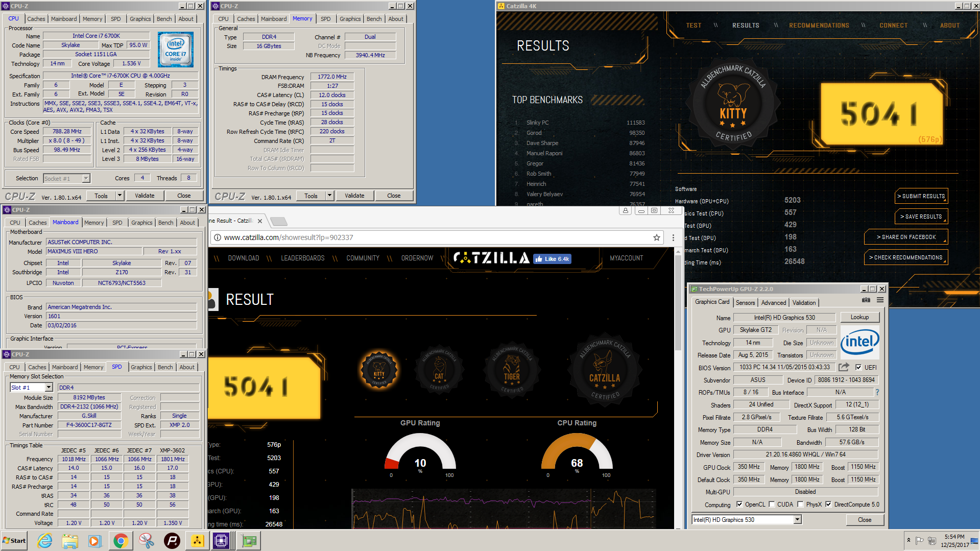Image resolution: width=980 pixels, height=551 pixels.
Task: Open the black P+ app in taskbar
Action: [172, 541]
